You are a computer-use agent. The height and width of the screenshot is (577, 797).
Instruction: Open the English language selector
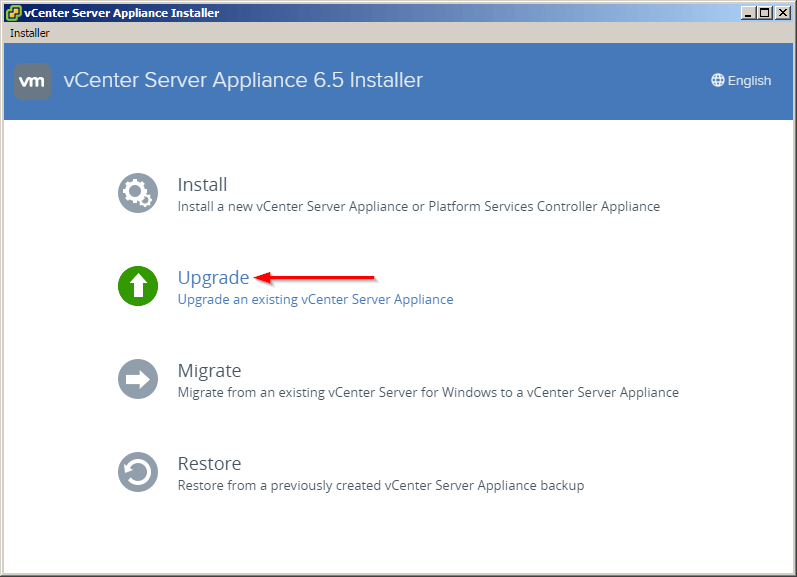(x=741, y=80)
